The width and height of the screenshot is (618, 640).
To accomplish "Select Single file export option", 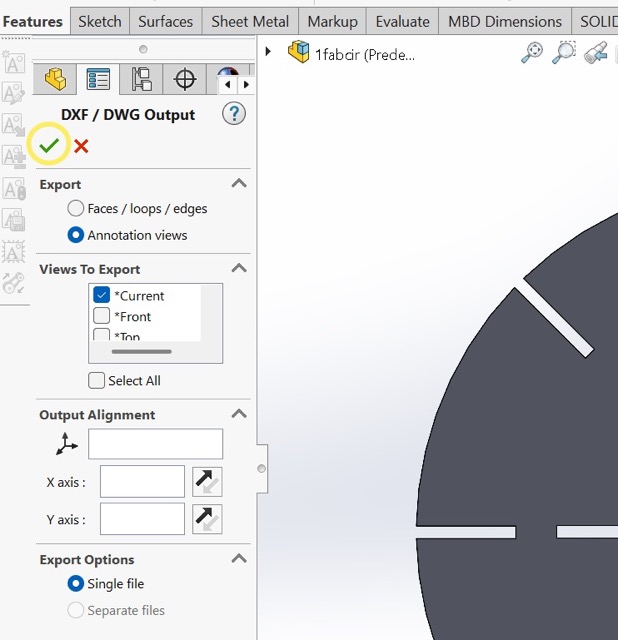I will click(76, 584).
